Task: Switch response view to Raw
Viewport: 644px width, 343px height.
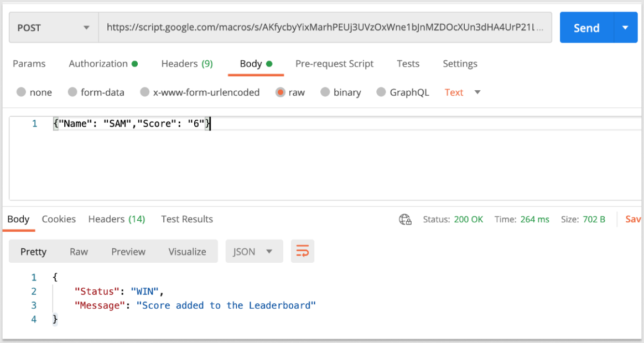Action: pyautogui.click(x=79, y=251)
